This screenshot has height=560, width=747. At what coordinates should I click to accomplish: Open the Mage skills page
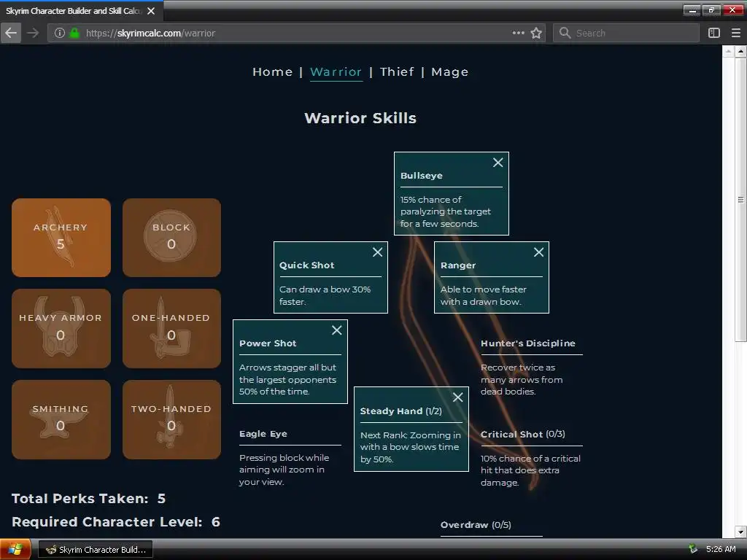(x=449, y=72)
